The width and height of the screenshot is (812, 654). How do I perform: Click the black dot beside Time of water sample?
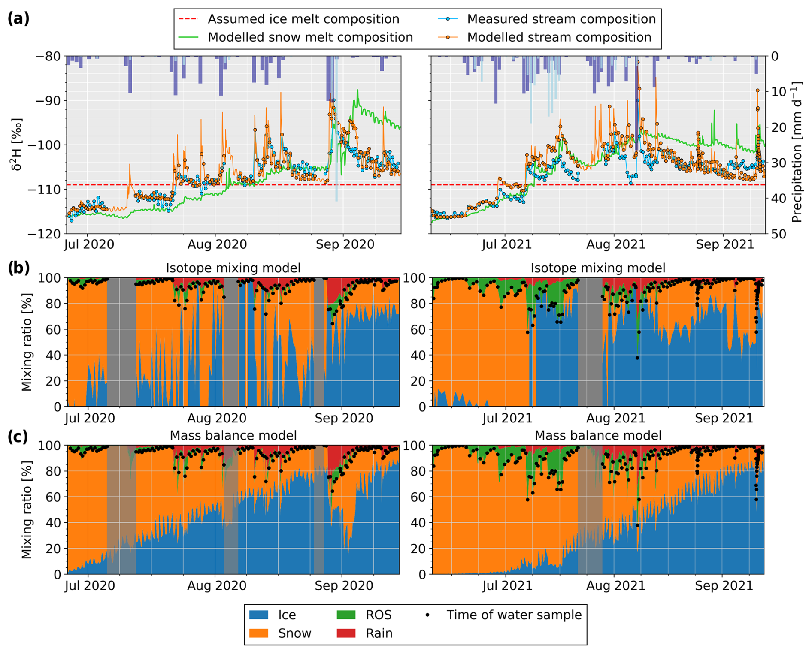(x=427, y=615)
